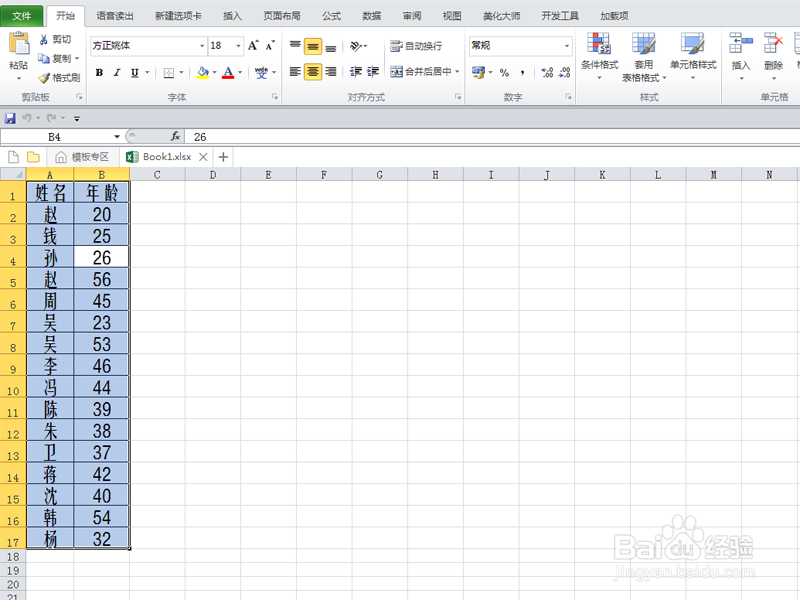Click decrease decimal icon
Viewport: 800px width, 600px height.
(x=564, y=72)
